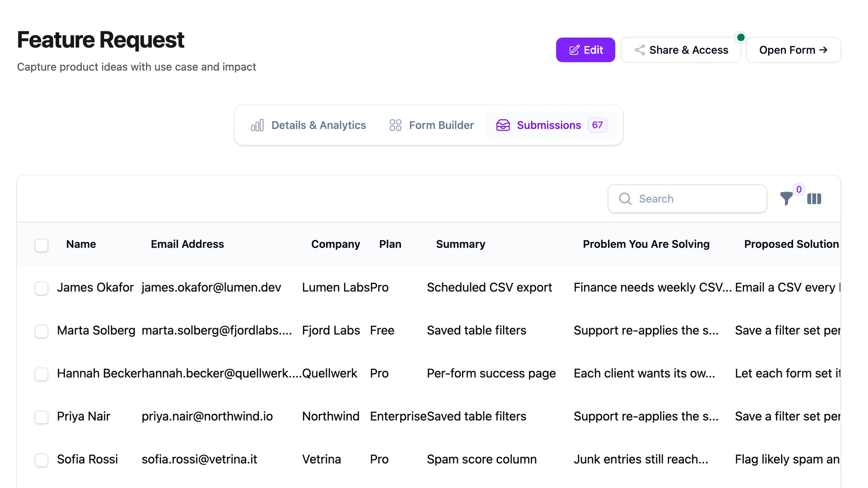
Task: Click the Plan column header
Action: click(x=390, y=244)
